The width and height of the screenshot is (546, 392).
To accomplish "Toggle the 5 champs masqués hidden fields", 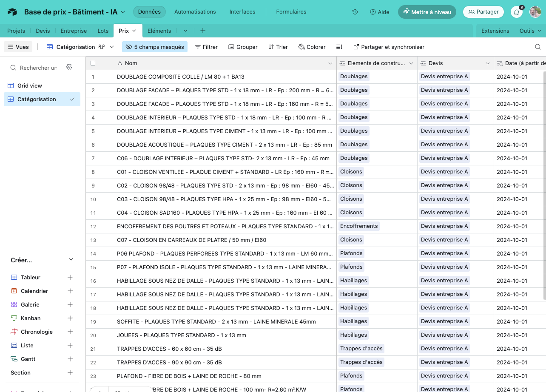I will 155,47.
